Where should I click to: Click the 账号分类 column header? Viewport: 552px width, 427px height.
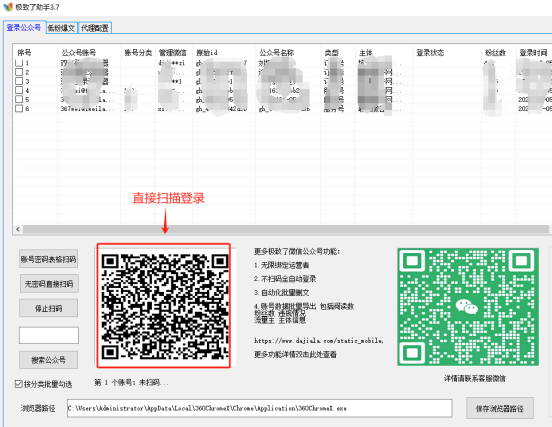pos(138,53)
